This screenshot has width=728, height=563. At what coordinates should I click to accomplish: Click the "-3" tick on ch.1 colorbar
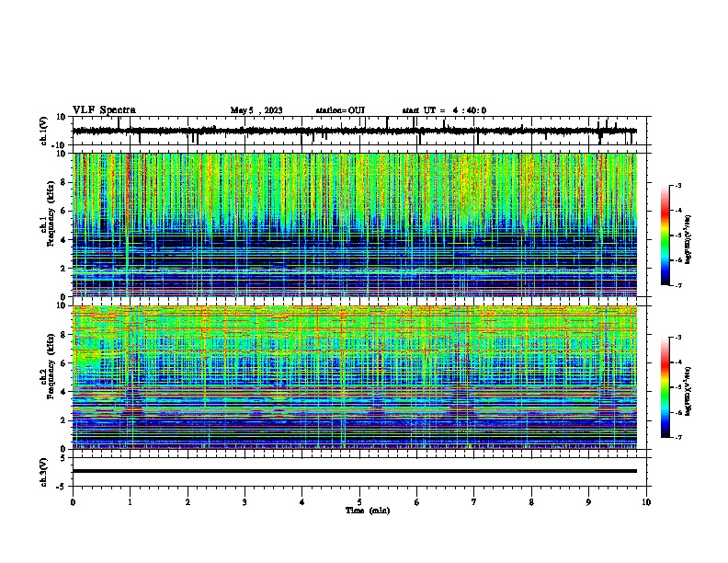tap(677, 185)
